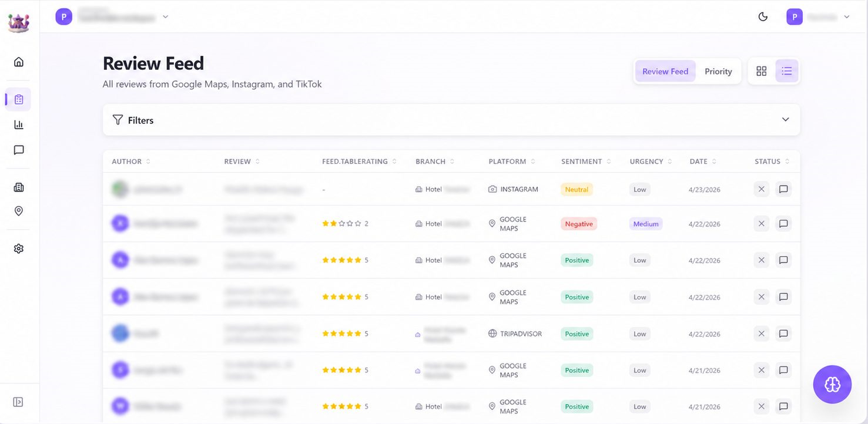Viewport: 868px width, 424px height.
Task: Click the Neutral sentiment badge
Action: tap(577, 190)
